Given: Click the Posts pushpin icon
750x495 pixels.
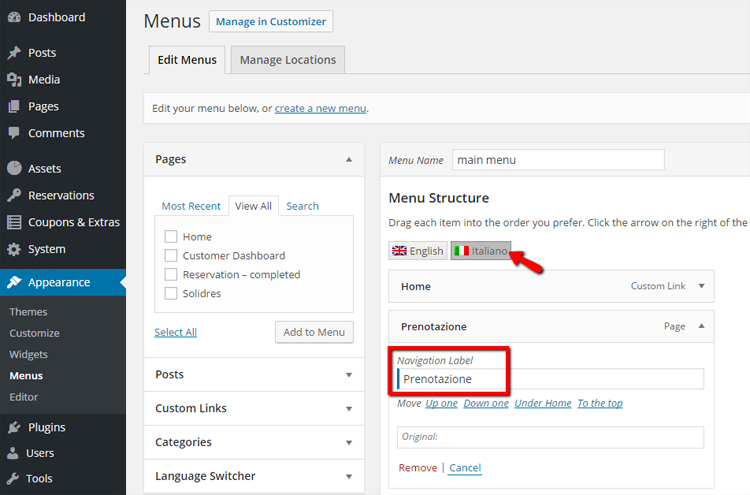Looking at the screenshot, I should click(x=14, y=53).
